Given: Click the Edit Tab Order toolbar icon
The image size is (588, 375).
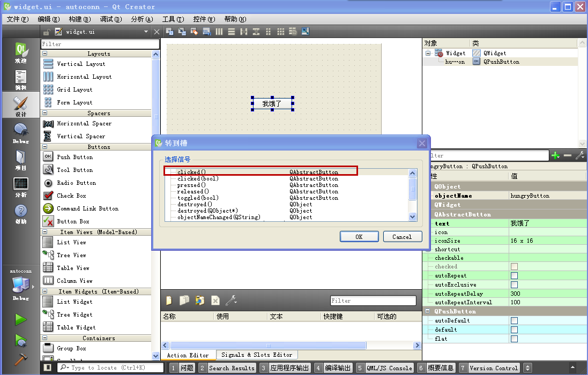Looking at the screenshot, I should click(x=206, y=32).
